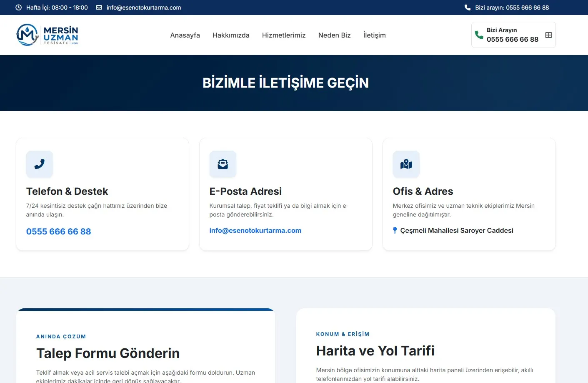Click the Ofis & Adres heading
Image resolution: width=588 pixels, height=383 pixels.
coord(423,191)
